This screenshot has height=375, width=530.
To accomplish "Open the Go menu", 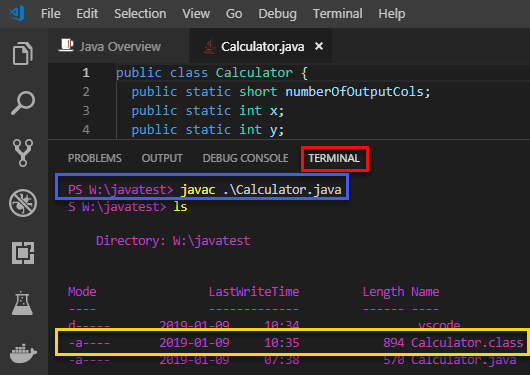I will click(x=234, y=14).
